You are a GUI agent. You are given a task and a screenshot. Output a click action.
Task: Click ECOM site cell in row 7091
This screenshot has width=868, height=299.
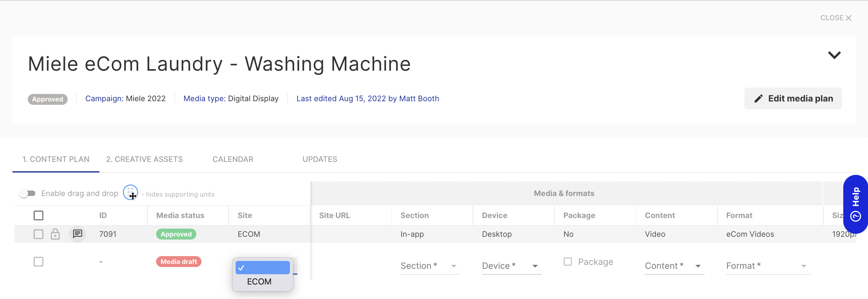pyautogui.click(x=249, y=234)
